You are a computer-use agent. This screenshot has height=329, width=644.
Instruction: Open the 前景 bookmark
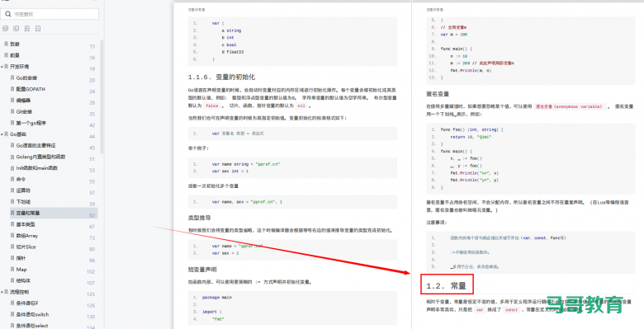point(15,55)
